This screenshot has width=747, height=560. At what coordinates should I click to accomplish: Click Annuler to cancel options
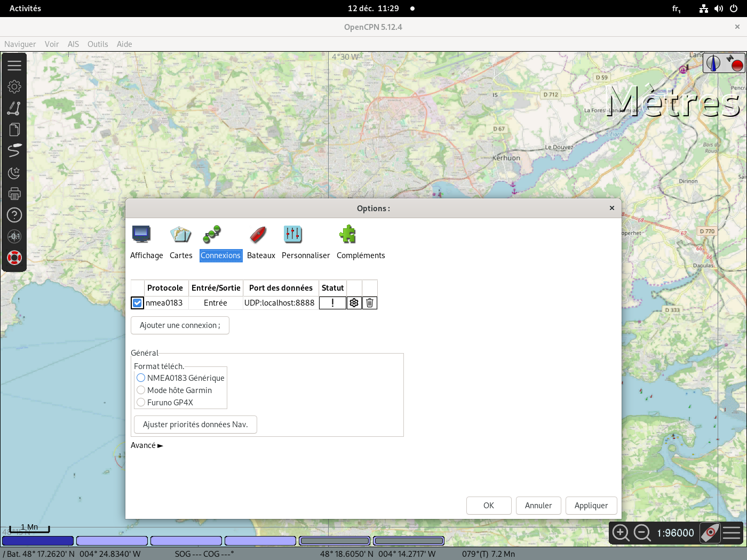pos(538,506)
